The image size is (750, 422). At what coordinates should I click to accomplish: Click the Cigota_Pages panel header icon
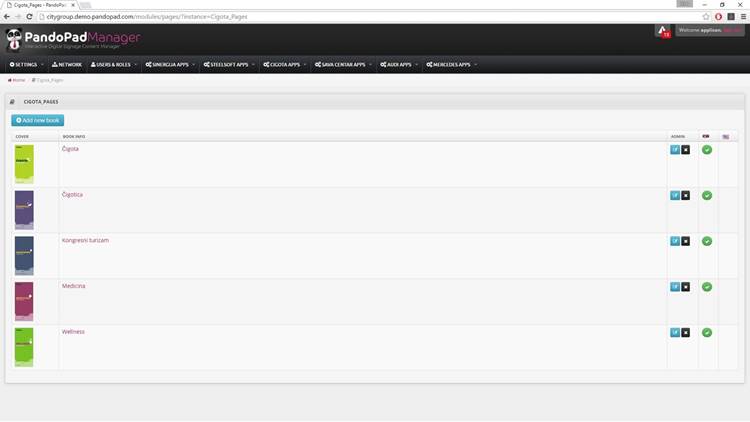(12, 102)
